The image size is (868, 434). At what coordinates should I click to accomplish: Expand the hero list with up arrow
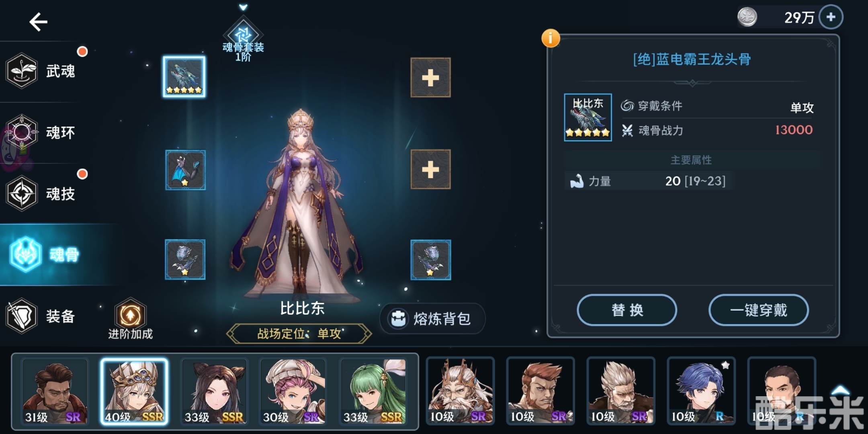840,390
